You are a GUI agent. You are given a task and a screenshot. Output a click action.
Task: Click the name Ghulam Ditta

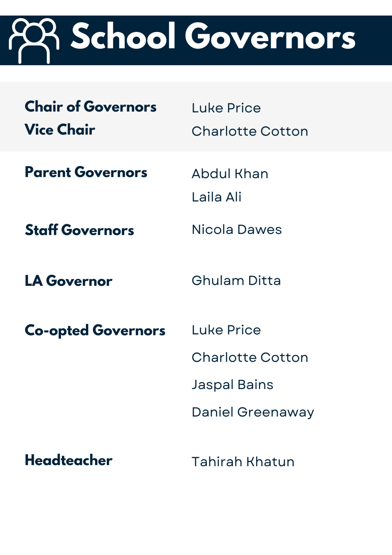[236, 281]
